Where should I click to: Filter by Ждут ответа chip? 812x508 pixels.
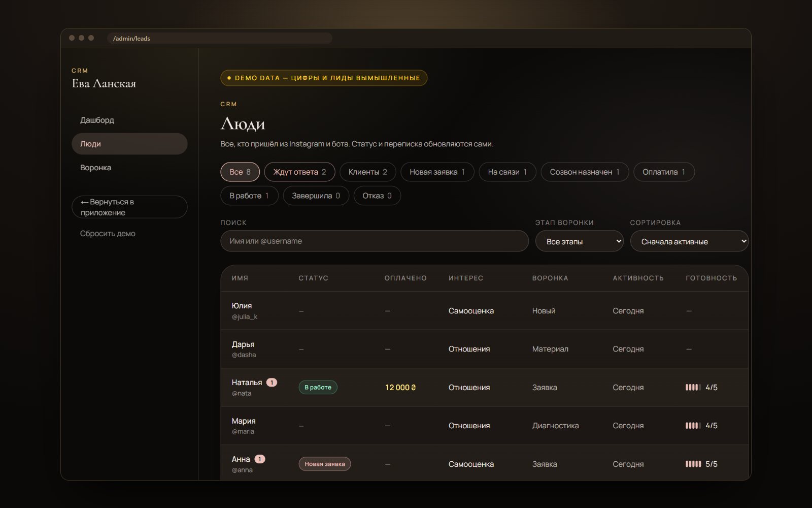coord(299,172)
